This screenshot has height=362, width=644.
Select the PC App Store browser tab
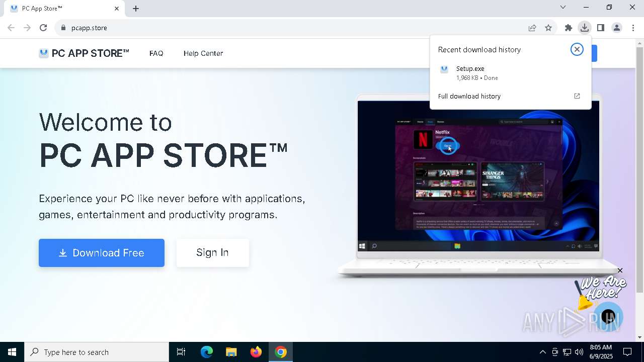click(64, 9)
